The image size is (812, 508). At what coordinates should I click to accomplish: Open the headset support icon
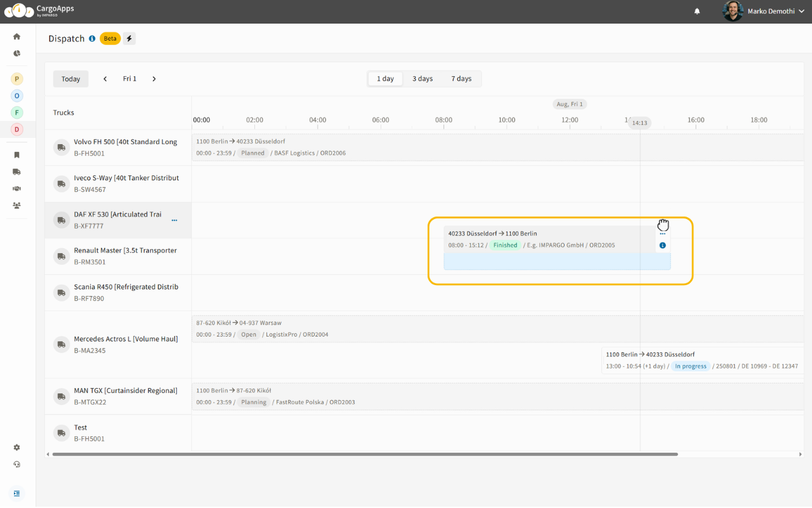(x=16, y=464)
